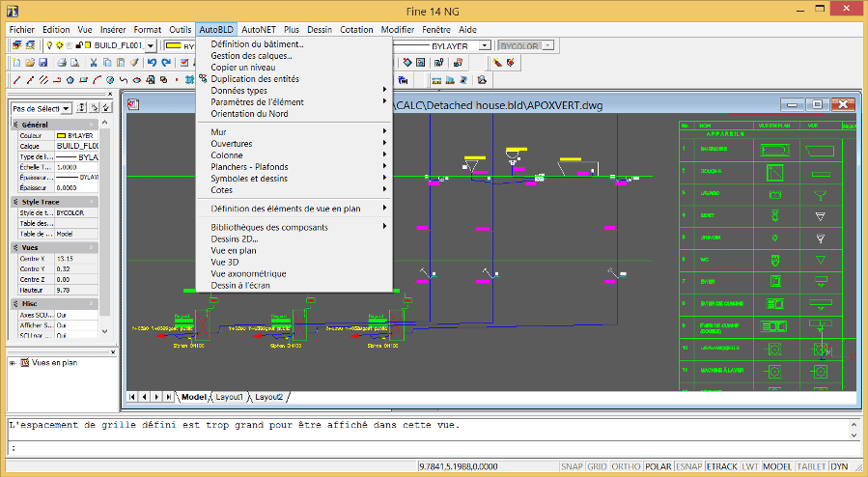The height and width of the screenshot is (477, 868).
Task: Go to the last layout tab arrow
Action: [x=168, y=397]
